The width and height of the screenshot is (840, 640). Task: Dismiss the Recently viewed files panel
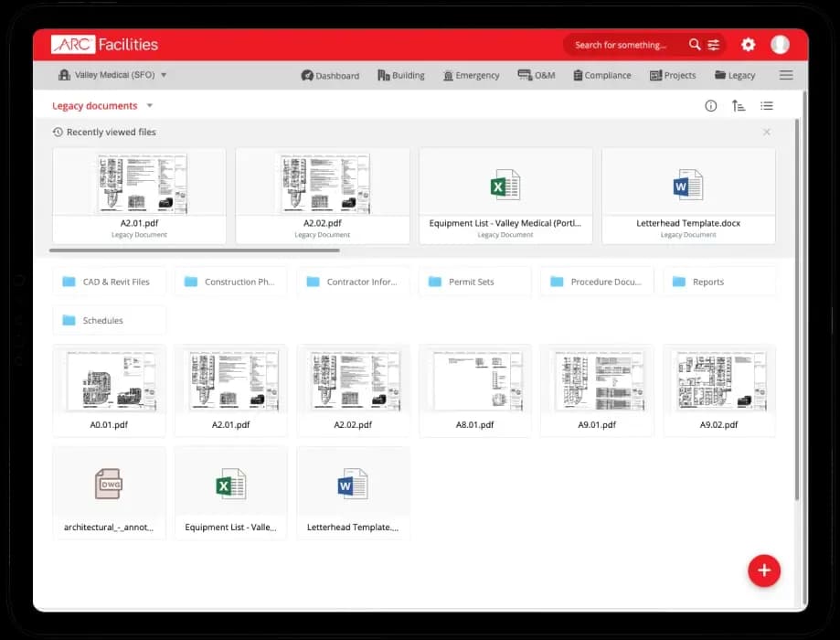pyautogui.click(x=766, y=132)
